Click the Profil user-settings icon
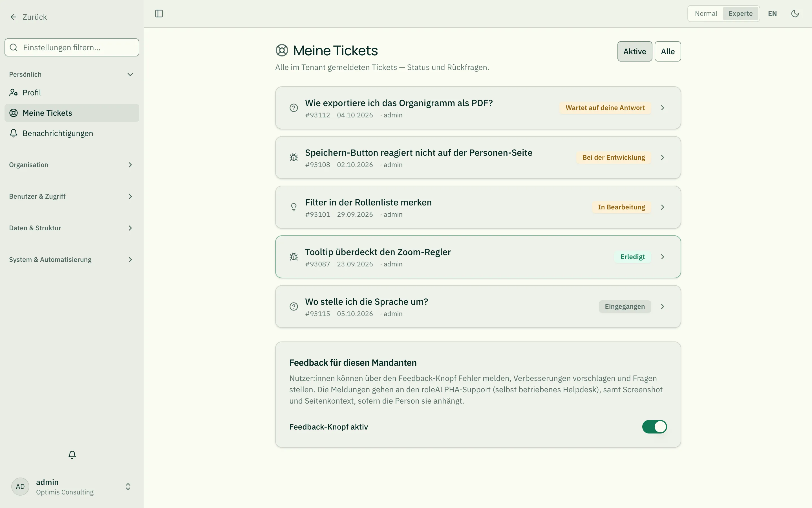This screenshot has width=812, height=508. click(x=14, y=92)
